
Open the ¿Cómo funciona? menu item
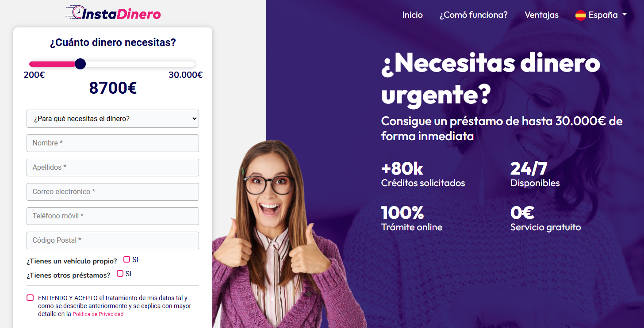tap(473, 15)
